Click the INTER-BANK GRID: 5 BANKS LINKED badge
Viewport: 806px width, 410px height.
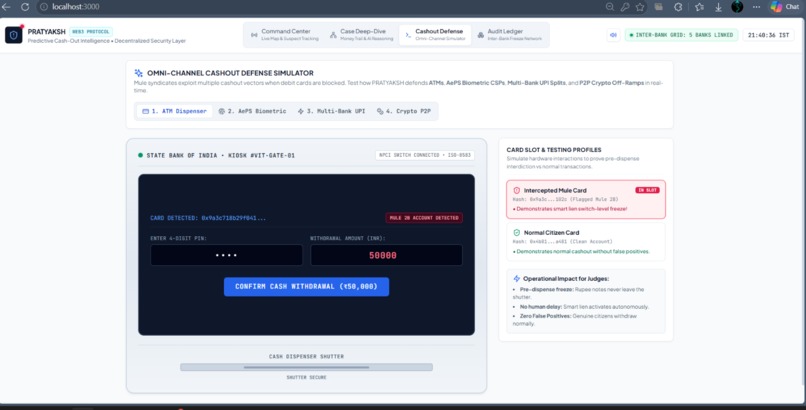tap(681, 35)
